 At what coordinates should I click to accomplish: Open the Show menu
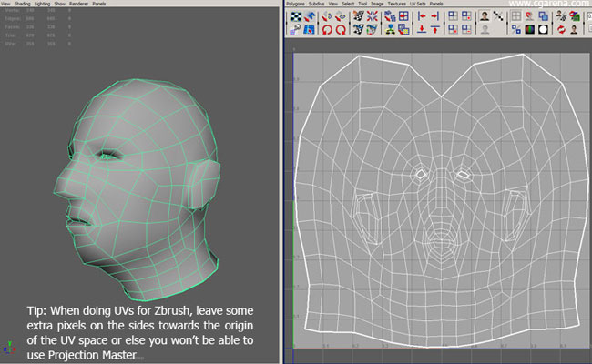tap(59, 4)
